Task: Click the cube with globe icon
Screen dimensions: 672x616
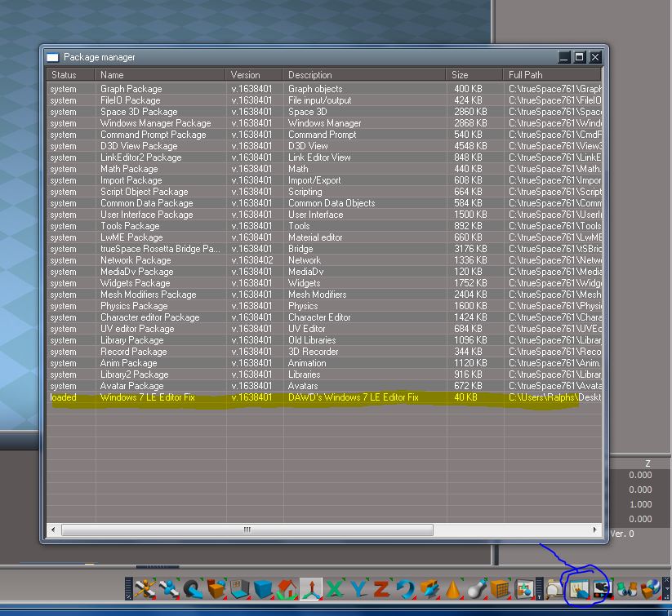Action: [x=651, y=589]
